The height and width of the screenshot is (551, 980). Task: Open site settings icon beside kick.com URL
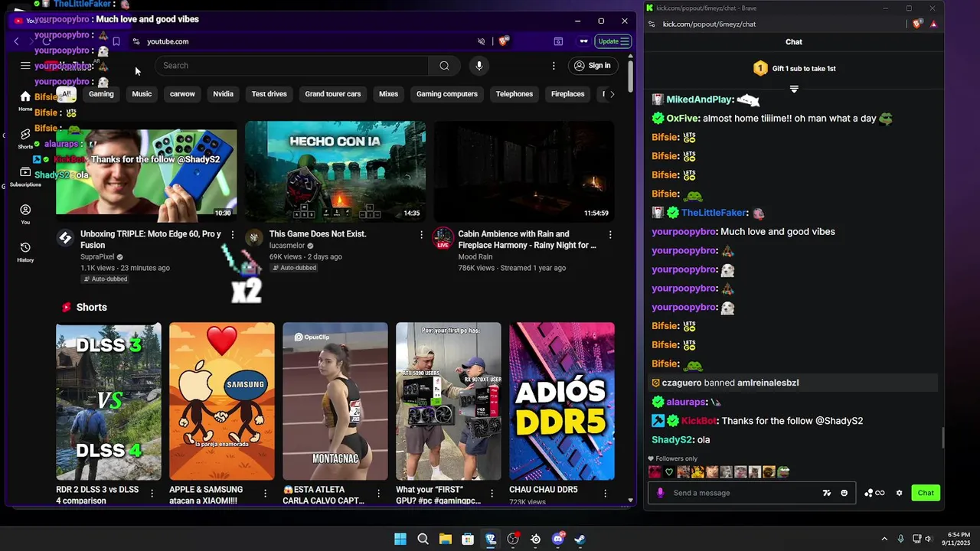click(x=651, y=24)
